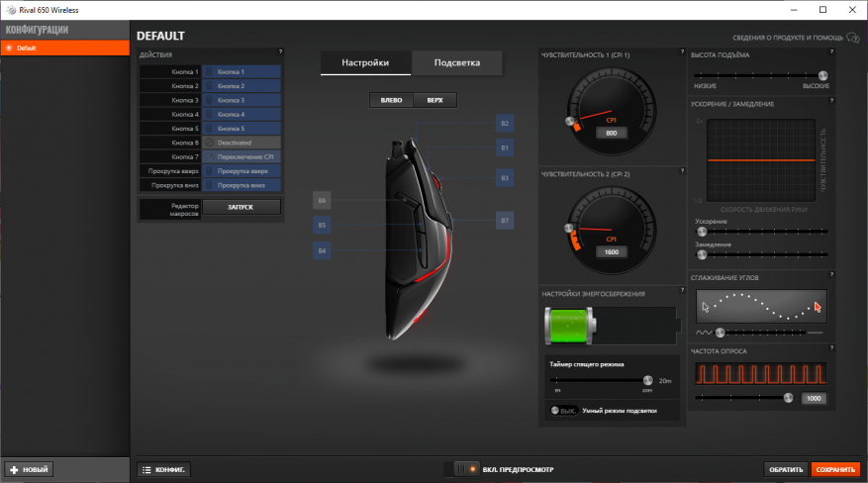This screenshot has height=483, width=868.
Task: Open Кнопка 1 action assignment
Action: [241, 72]
